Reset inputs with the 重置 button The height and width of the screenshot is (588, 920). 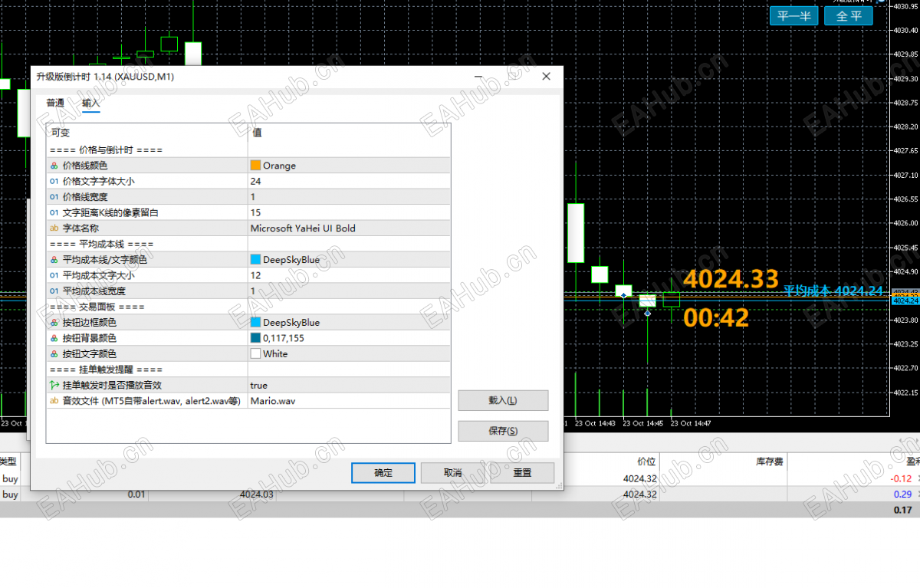click(522, 473)
